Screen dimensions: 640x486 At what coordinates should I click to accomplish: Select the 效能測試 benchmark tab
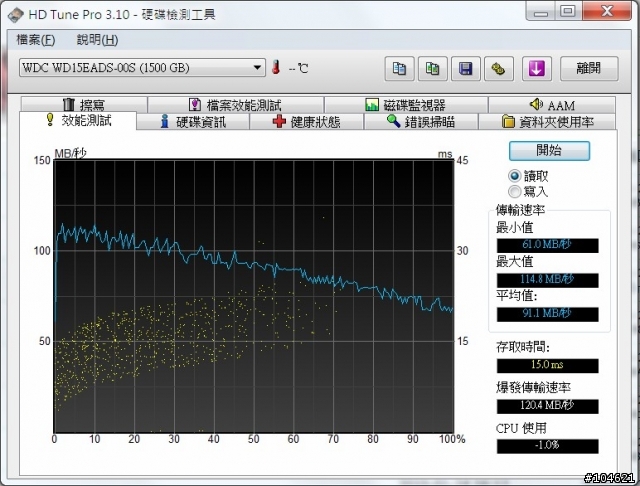click(78, 120)
